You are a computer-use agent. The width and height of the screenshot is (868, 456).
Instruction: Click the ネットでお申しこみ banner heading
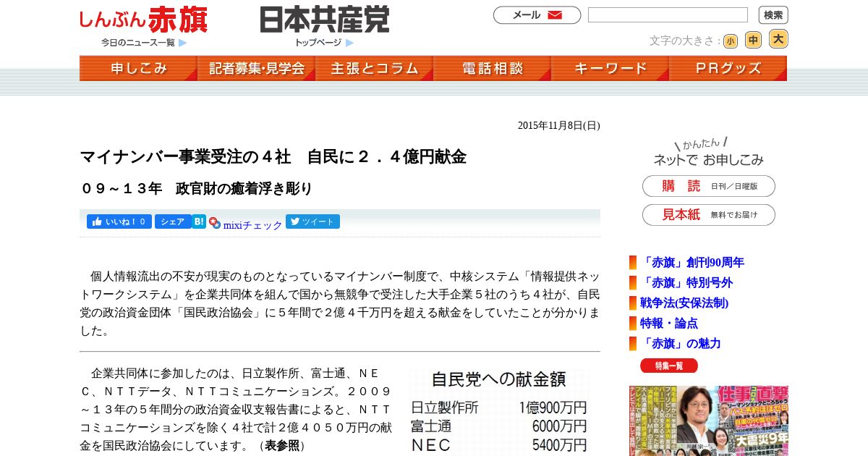(x=709, y=152)
